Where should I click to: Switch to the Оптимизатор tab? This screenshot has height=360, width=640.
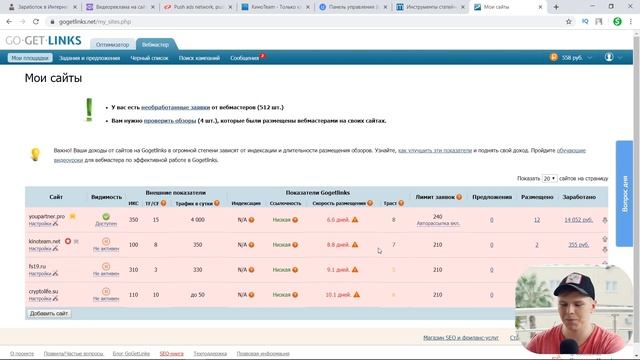click(x=112, y=44)
